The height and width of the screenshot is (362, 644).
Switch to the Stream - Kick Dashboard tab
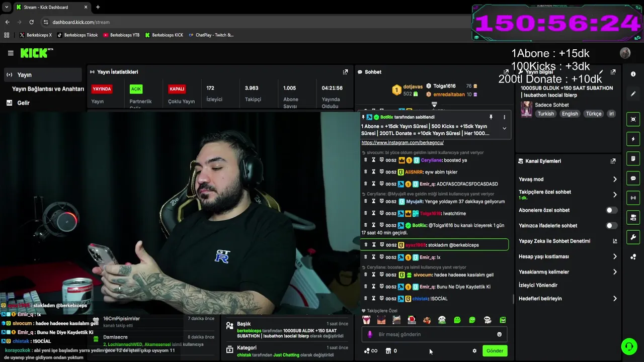pos(51,7)
